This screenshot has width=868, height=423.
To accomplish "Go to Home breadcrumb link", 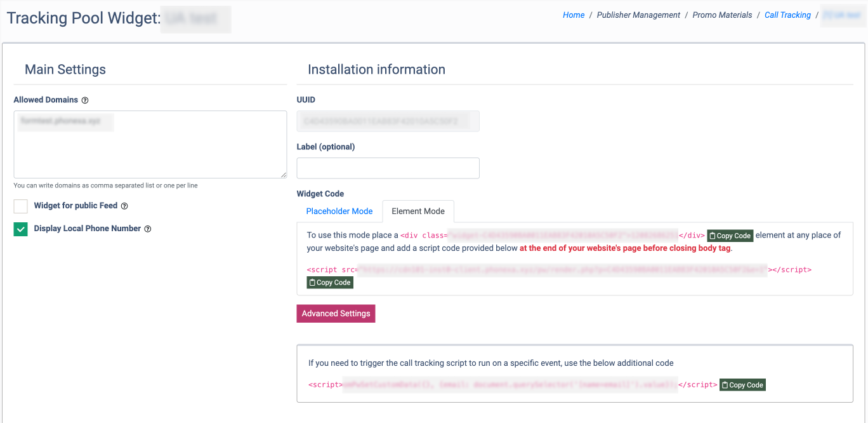I will (574, 15).
